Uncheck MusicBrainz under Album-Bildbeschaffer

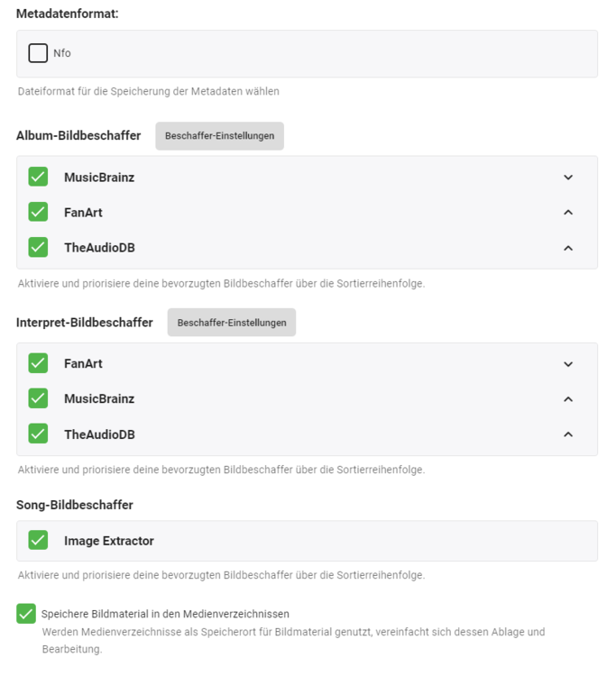(x=38, y=177)
